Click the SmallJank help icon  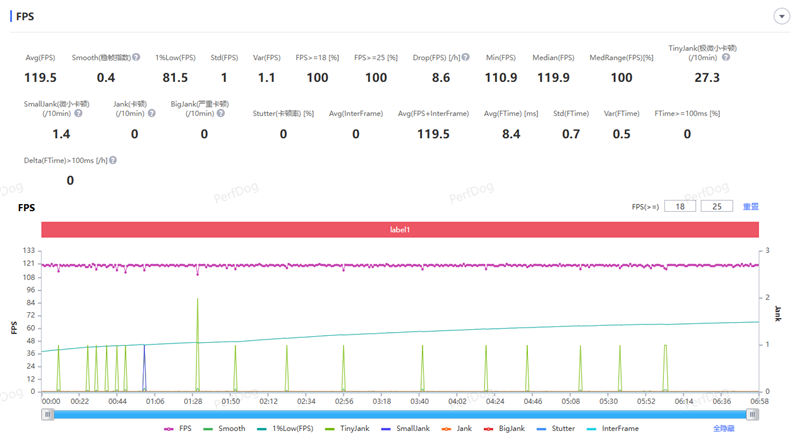click(78, 113)
